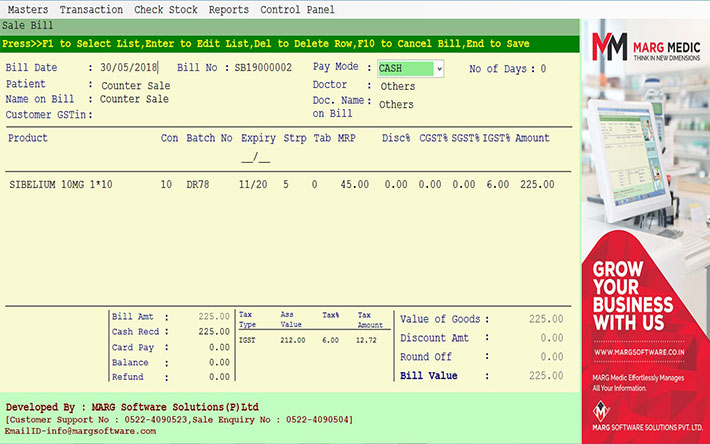Open the Masters menu
The width and height of the screenshot is (710, 444).
[26, 9]
